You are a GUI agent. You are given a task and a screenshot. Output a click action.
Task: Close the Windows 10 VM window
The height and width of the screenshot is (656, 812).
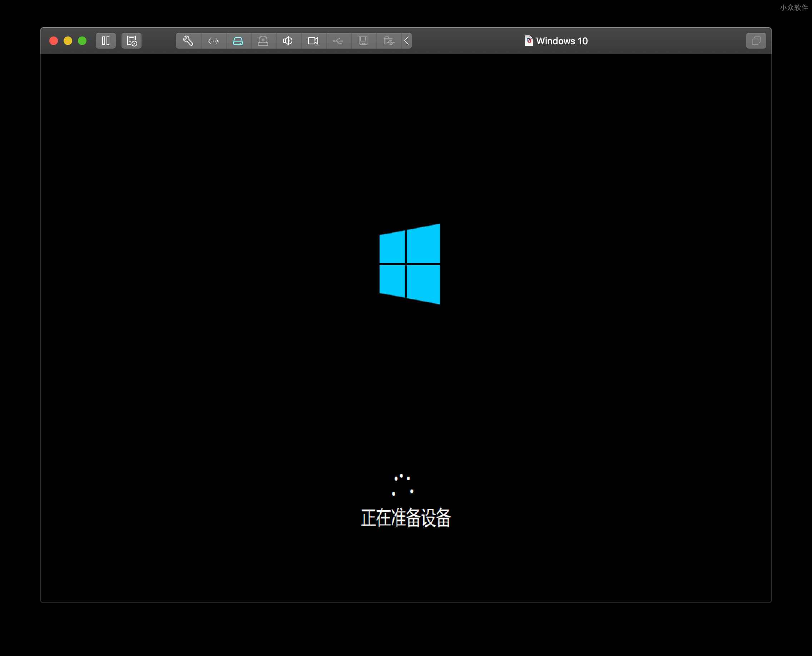(54, 41)
